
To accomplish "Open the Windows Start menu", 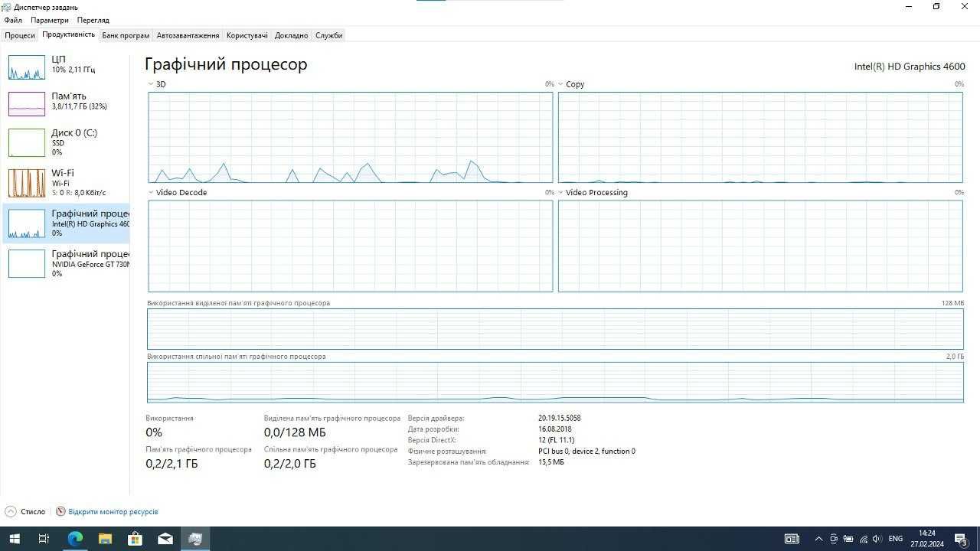I will coord(15,539).
